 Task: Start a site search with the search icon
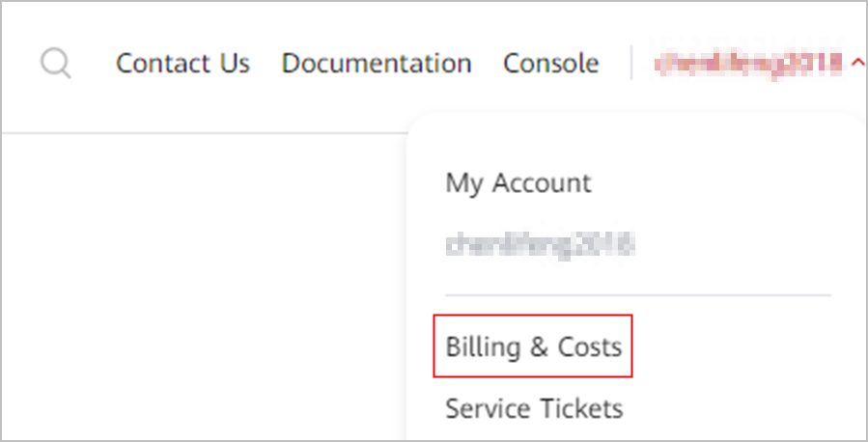point(56,65)
